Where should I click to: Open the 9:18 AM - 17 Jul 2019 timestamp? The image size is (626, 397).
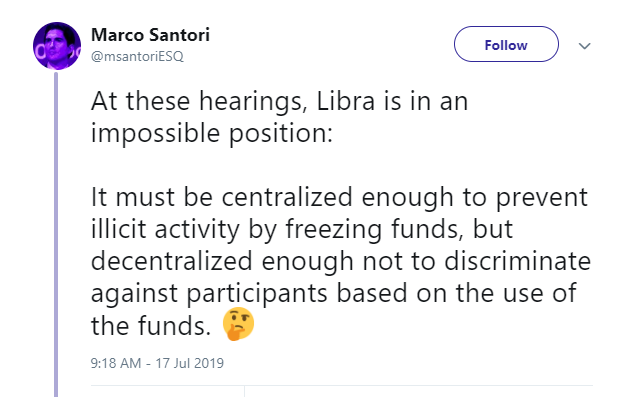click(157, 363)
